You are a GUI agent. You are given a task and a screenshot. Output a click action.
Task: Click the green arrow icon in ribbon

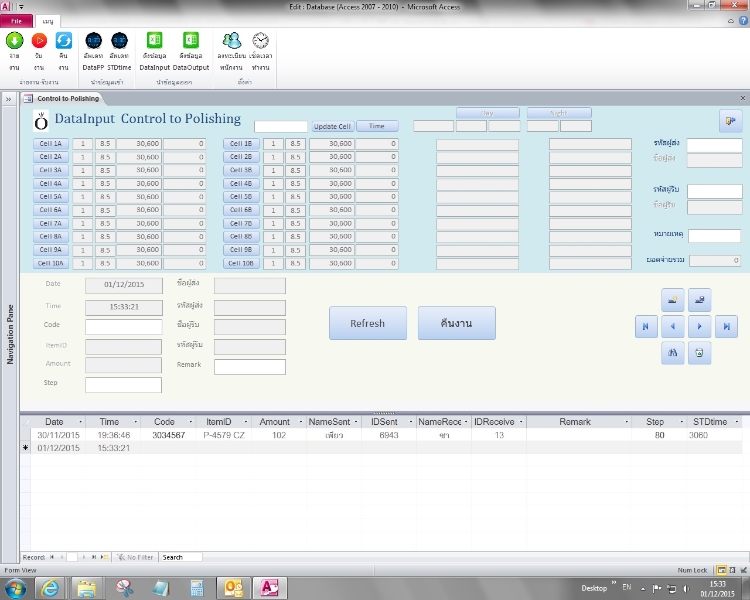pyautogui.click(x=14, y=41)
